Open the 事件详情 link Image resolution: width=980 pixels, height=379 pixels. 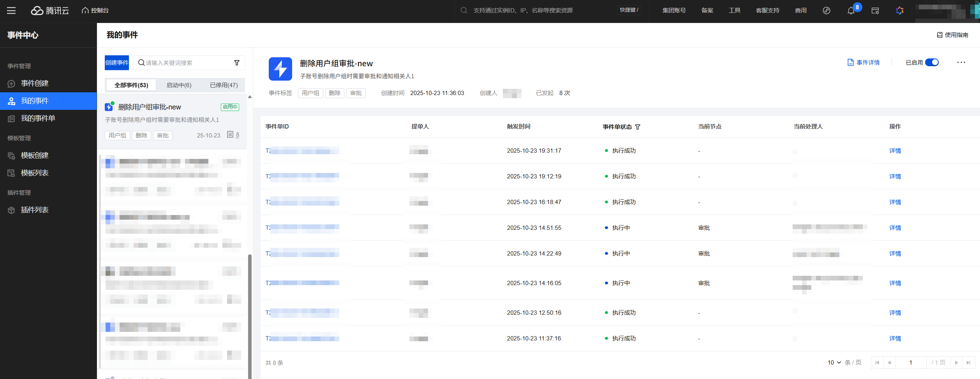click(864, 62)
